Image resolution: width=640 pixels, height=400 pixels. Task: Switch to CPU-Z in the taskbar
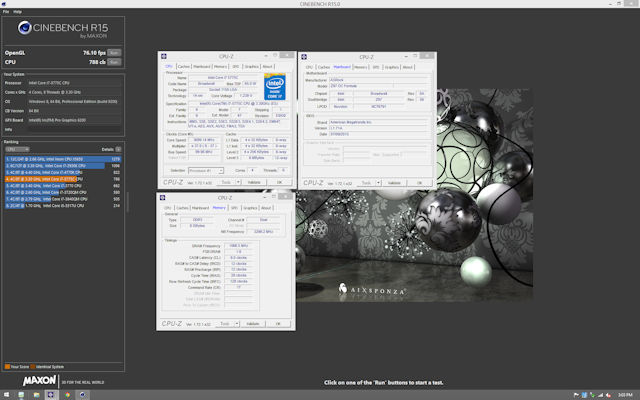point(51,395)
